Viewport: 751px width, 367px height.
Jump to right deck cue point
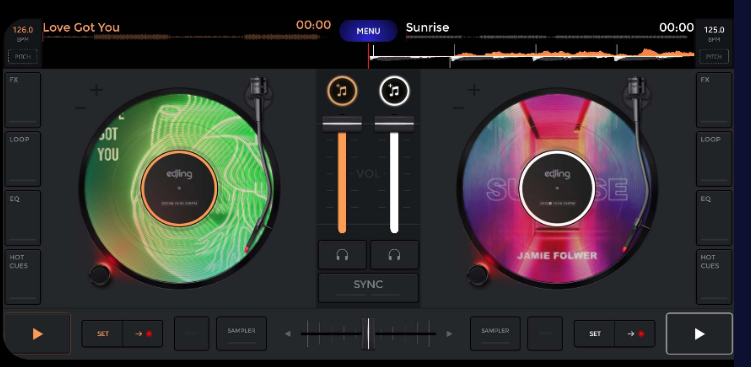[635, 333]
